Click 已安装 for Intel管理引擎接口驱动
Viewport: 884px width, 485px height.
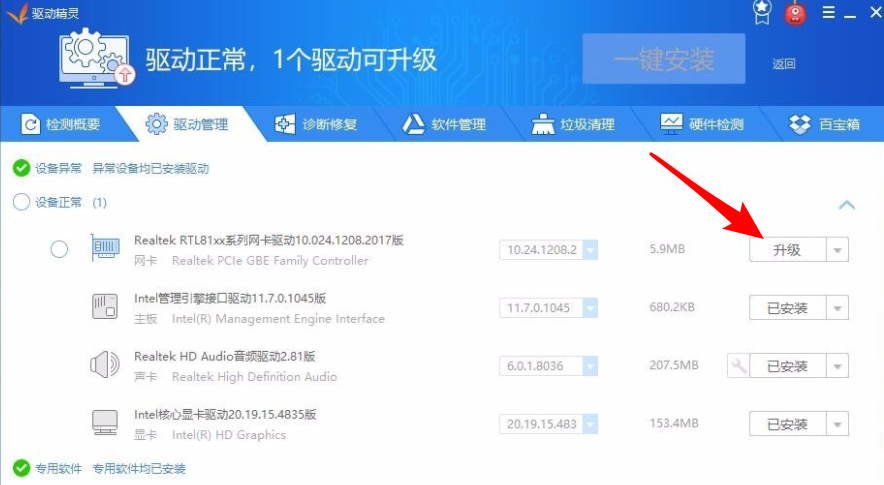[x=787, y=308]
